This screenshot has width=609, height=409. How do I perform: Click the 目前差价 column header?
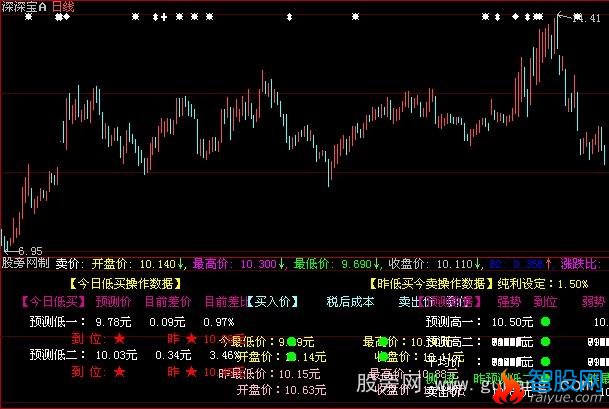point(168,302)
